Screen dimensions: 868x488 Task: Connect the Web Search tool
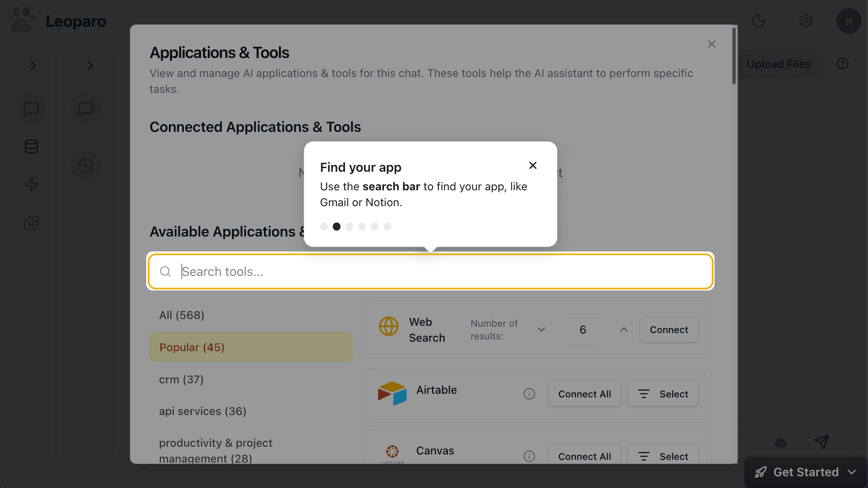pyautogui.click(x=669, y=329)
